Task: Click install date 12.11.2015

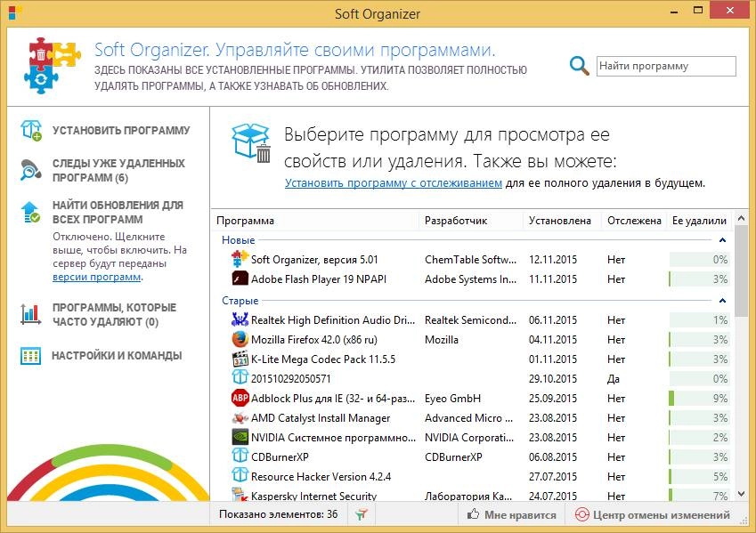Action: pyautogui.click(x=553, y=259)
